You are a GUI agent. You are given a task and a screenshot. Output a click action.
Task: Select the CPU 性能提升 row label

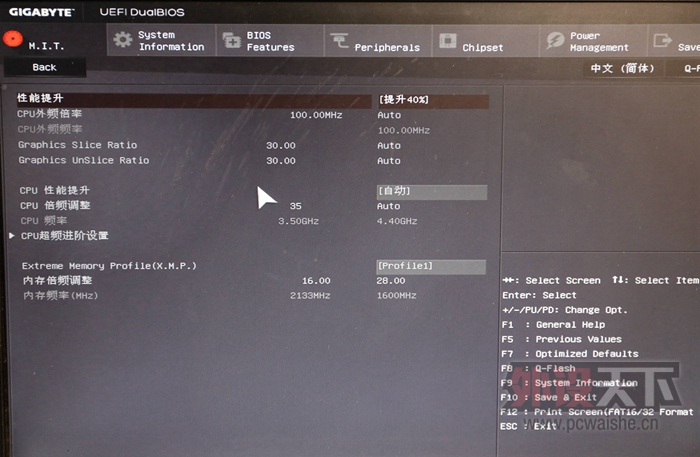click(54, 190)
